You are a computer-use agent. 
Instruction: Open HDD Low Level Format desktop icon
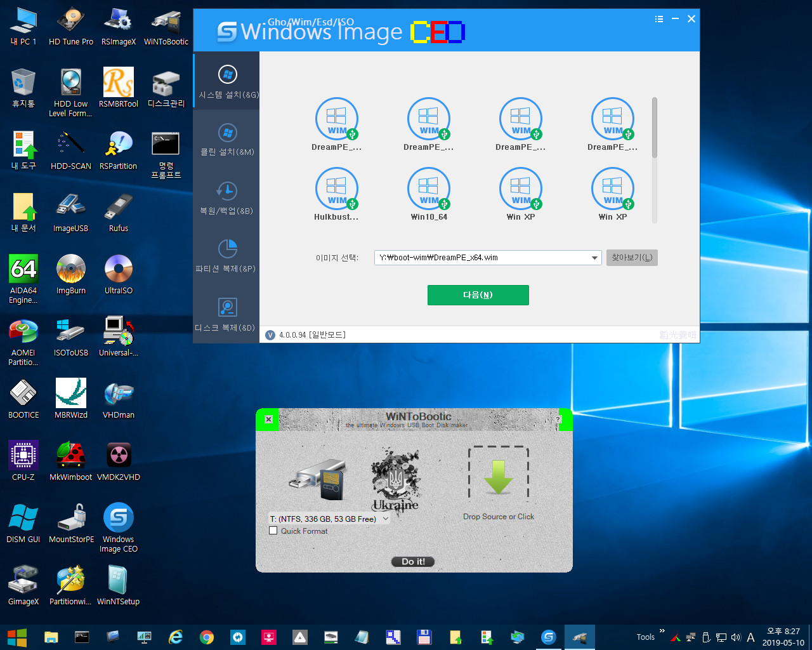pos(71,93)
